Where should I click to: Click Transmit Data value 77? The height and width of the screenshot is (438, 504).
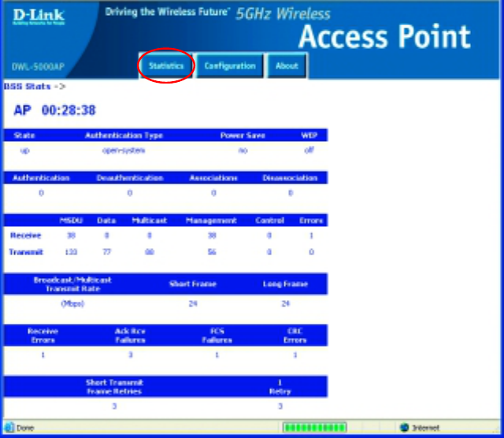tap(107, 252)
